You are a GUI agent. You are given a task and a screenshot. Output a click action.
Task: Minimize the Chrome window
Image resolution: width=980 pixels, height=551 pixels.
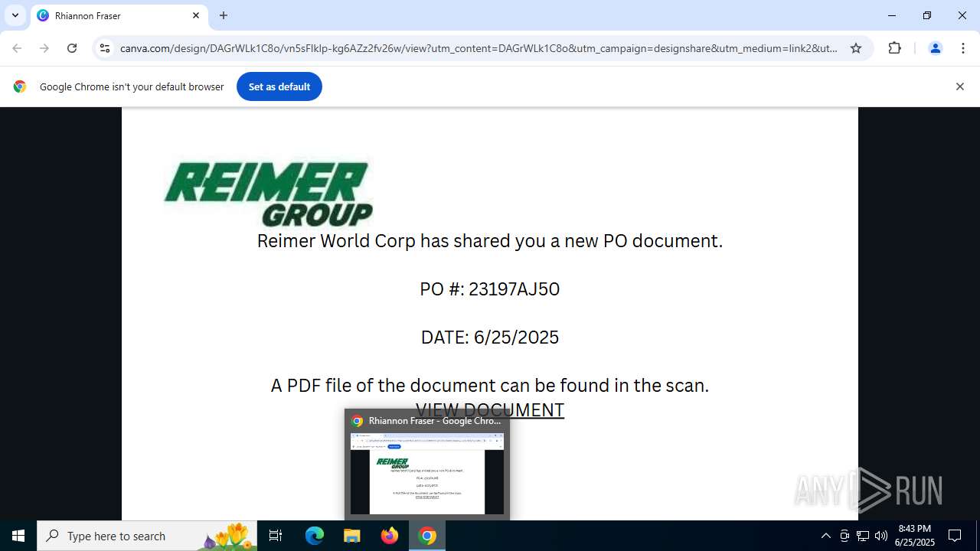pos(892,15)
